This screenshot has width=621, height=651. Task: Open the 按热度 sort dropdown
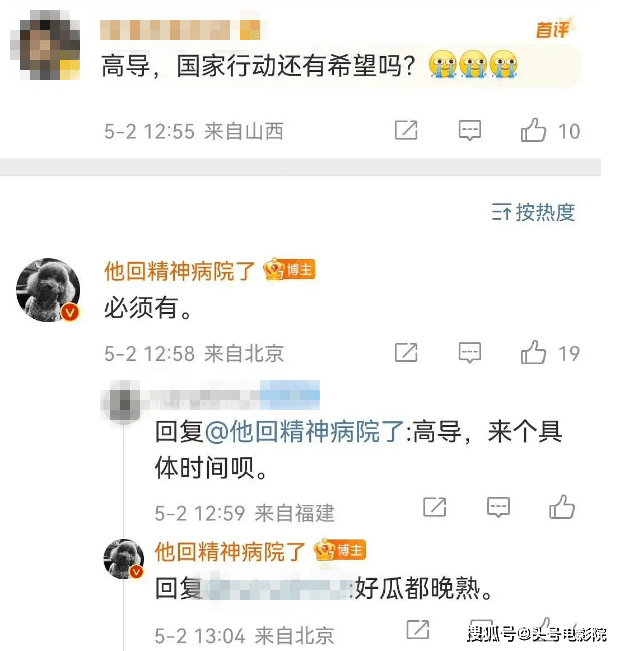(x=533, y=212)
